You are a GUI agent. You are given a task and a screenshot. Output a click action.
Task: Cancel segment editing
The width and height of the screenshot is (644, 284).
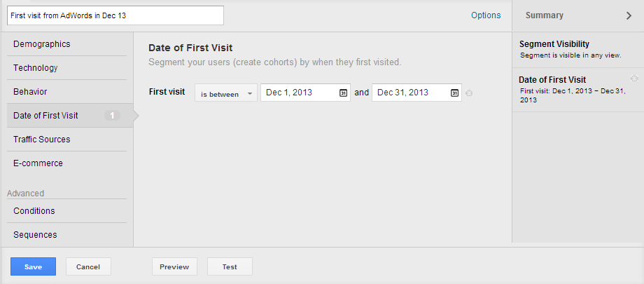[x=88, y=266]
